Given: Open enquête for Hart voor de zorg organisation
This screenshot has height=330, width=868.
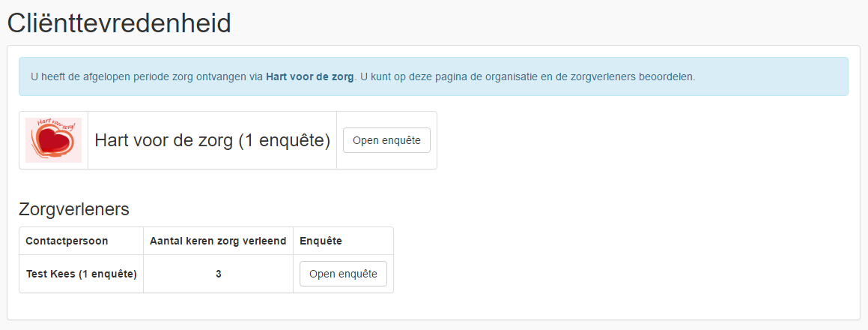Looking at the screenshot, I should coord(386,140).
